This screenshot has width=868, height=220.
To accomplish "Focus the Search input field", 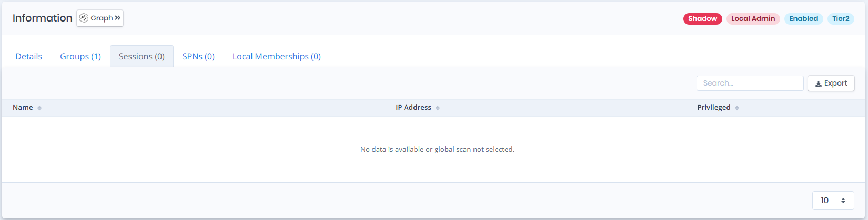I will 750,83.
